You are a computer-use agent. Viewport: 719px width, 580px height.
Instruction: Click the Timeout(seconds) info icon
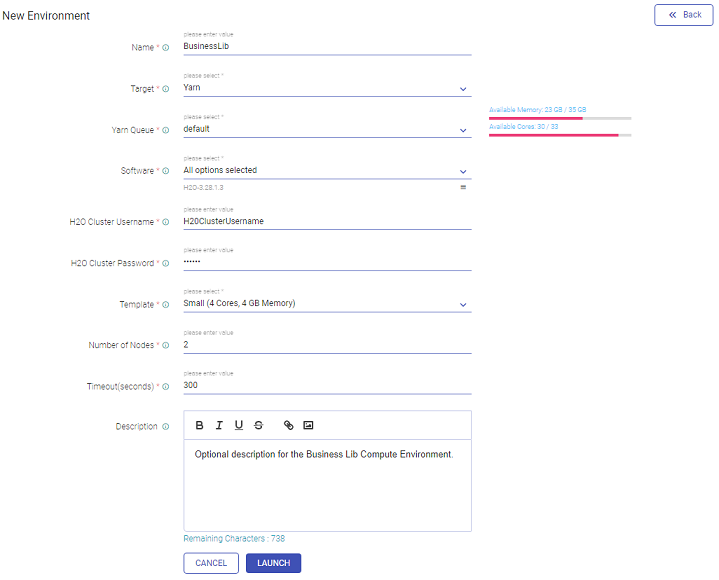(x=166, y=387)
